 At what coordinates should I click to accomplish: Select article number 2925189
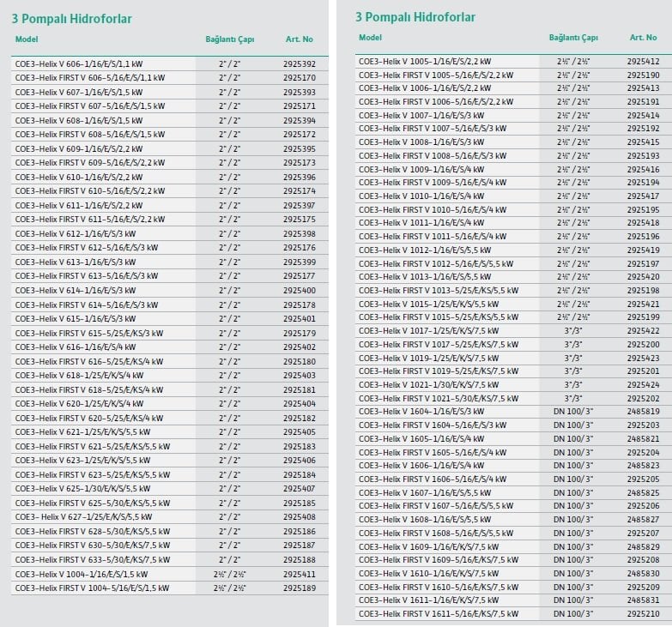pyautogui.click(x=300, y=588)
